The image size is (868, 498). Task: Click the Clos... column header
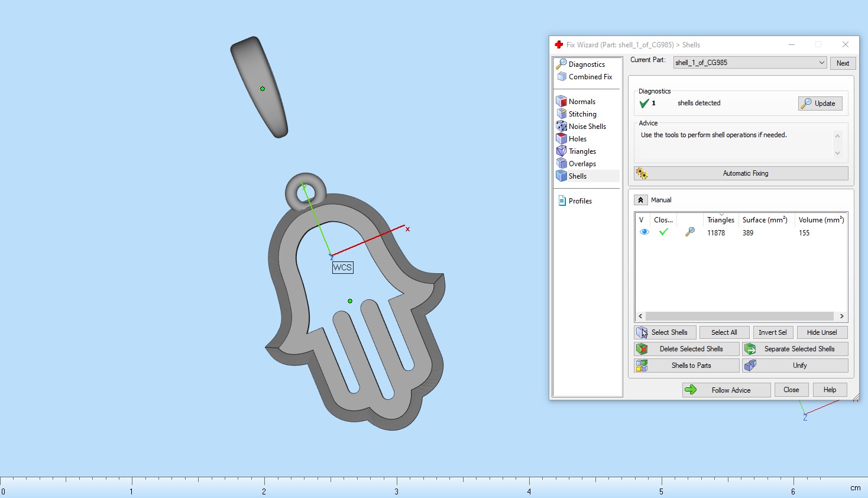click(663, 220)
